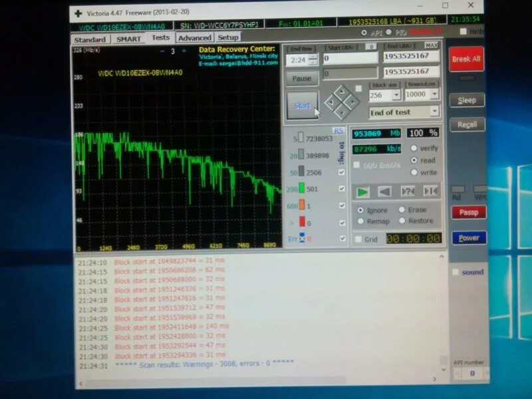Open the Setup tab
This screenshot has width=532, height=399.
(x=228, y=37)
